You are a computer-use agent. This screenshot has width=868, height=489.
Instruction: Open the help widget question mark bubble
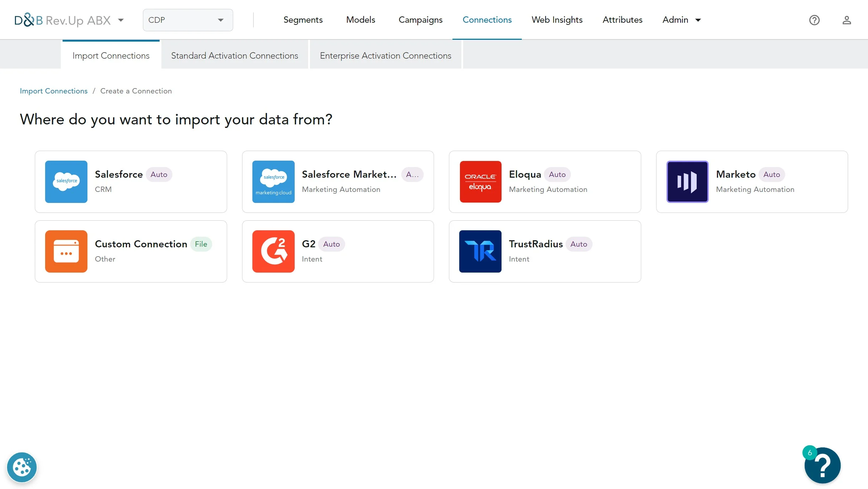point(823,466)
